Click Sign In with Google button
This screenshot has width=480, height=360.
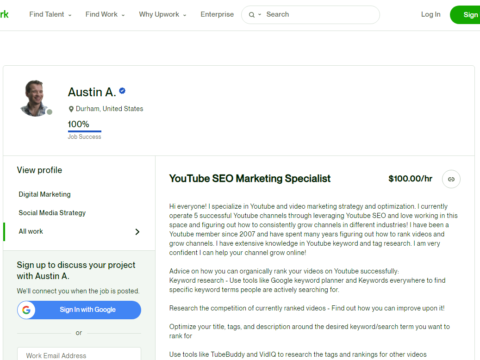pyautogui.click(x=79, y=310)
